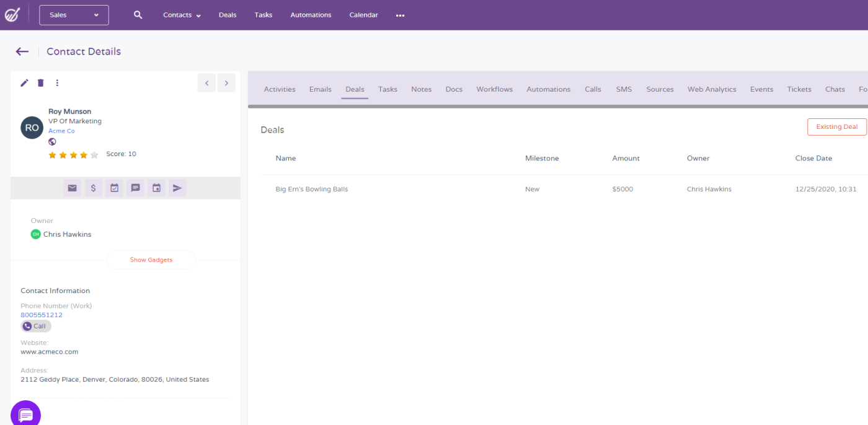This screenshot has height=425, width=868.
Task: Click the Show Gadgets button
Action: click(x=151, y=260)
